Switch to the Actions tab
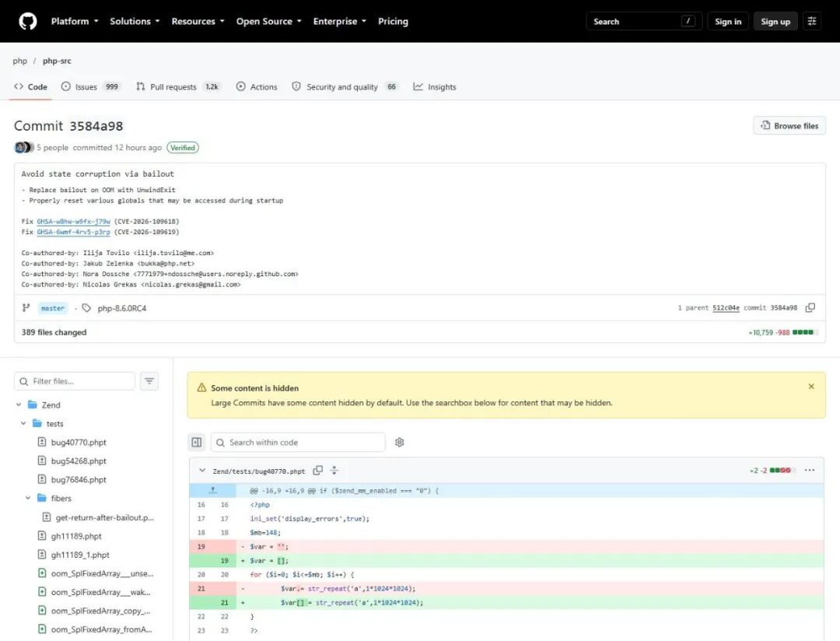The image size is (840, 641). click(257, 87)
